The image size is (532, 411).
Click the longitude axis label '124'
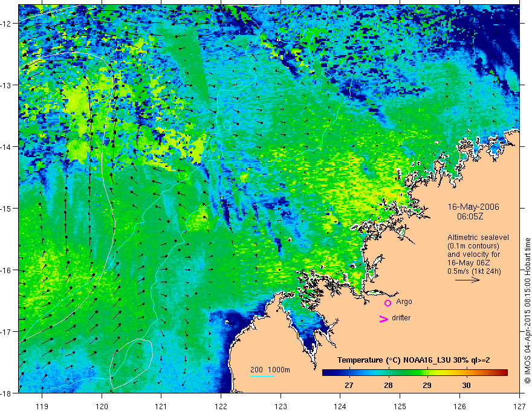click(340, 406)
